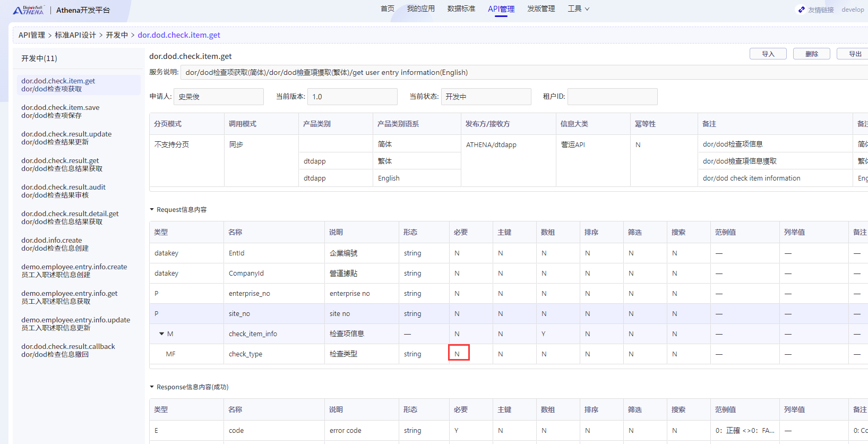Click the 删除 button

pos(812,54)
